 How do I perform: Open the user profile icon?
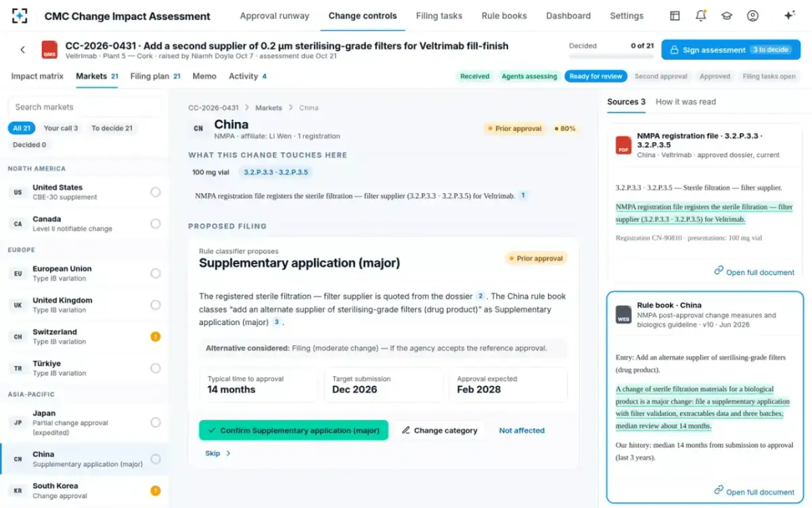(x=752, y=16)
